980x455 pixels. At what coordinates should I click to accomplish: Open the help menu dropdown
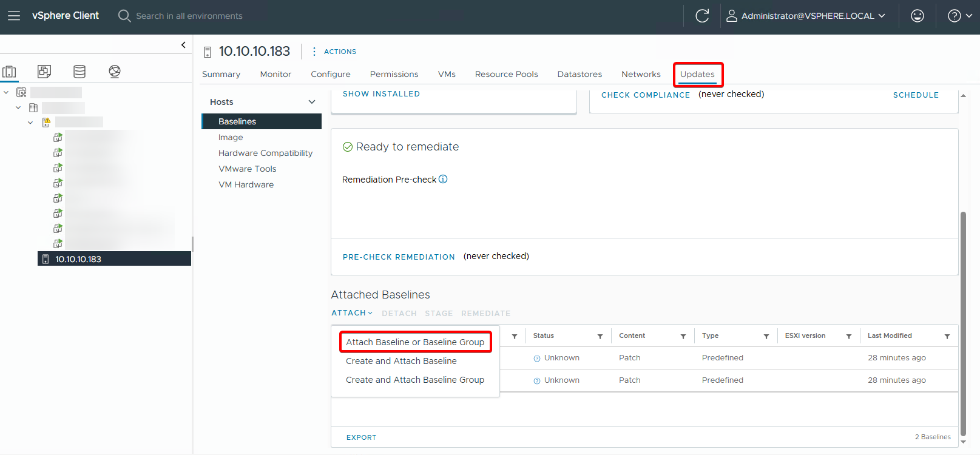(x=959, y=16)
